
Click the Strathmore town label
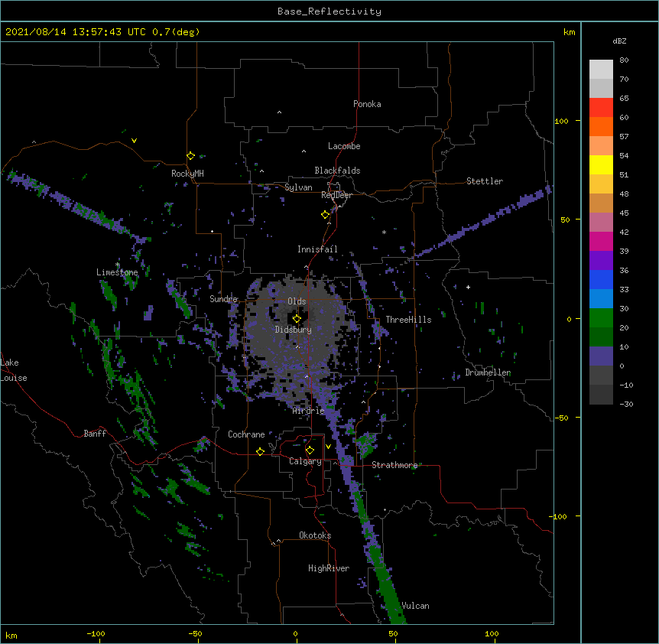pyautogui.click(x=394, y=465)
